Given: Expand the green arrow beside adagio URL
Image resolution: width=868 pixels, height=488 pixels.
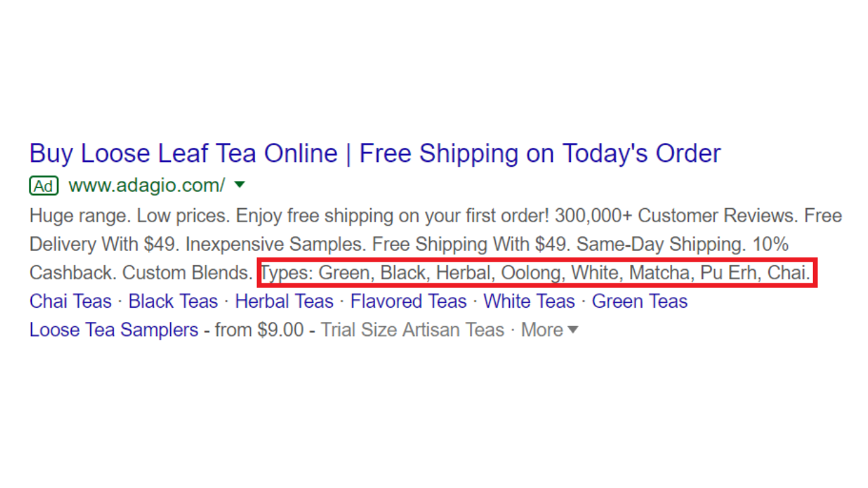Looking at the screenshot, I should [239, 185].
